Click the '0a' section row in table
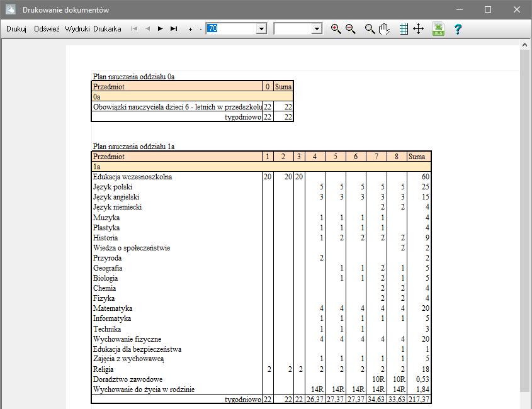Viewport: 532px width, 409px height. point(193,97)
